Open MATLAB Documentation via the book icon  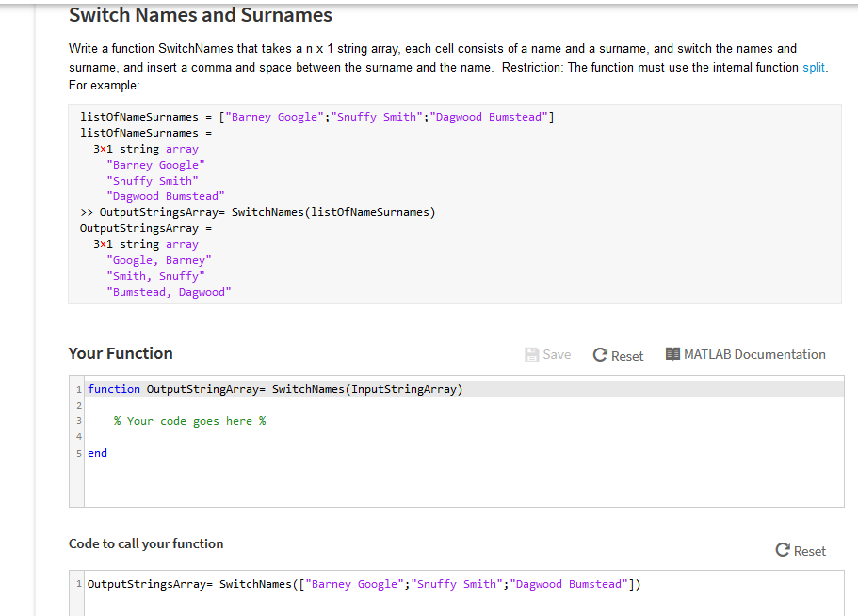(674, 354)
